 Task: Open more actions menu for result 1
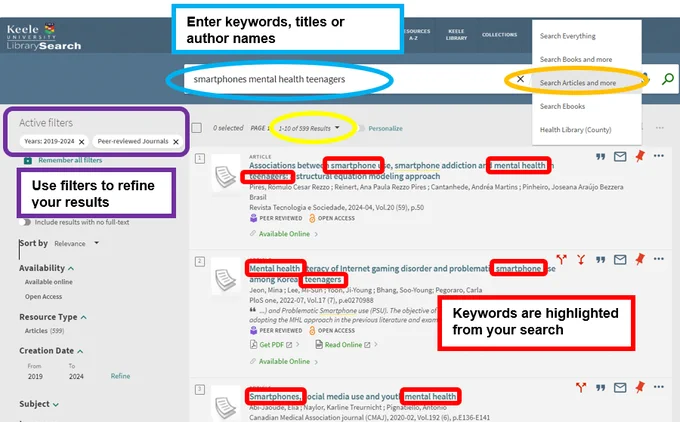658,156
